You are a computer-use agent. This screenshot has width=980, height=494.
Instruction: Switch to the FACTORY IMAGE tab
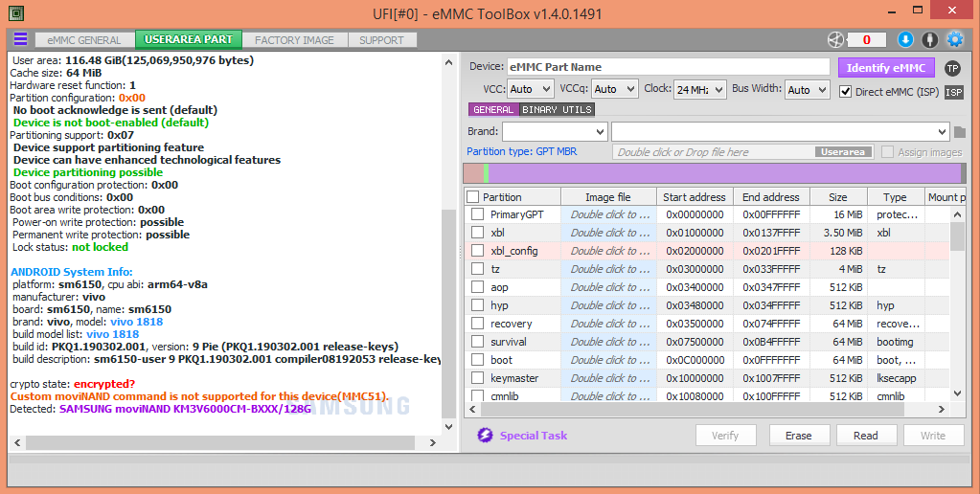point(294,40)
